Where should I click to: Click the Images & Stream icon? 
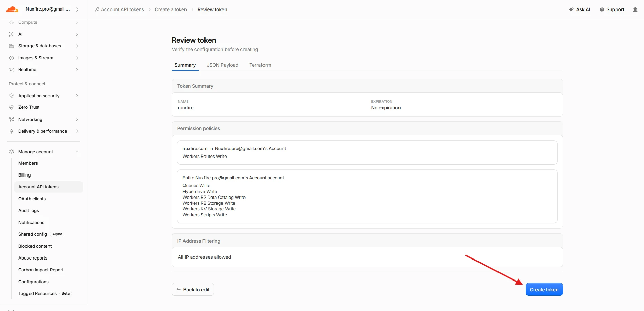12,58
